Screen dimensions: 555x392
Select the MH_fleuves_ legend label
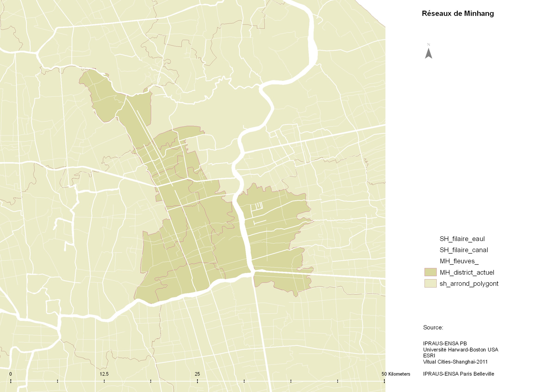459,261
